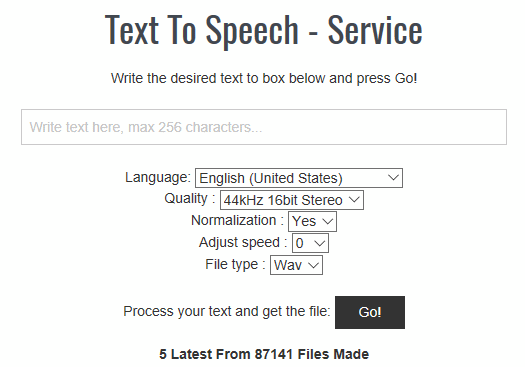The image size is (525, 367).
Task: Click the 'Process your text and get the file:' text
Action: click(x=227, y=311)
